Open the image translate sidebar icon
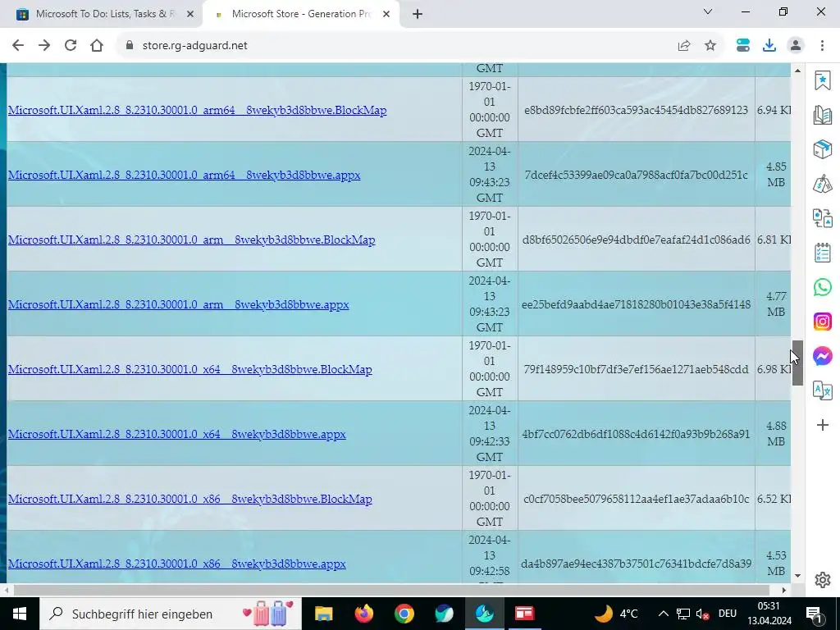The image size is (840, 630). (x=822, y=218)
